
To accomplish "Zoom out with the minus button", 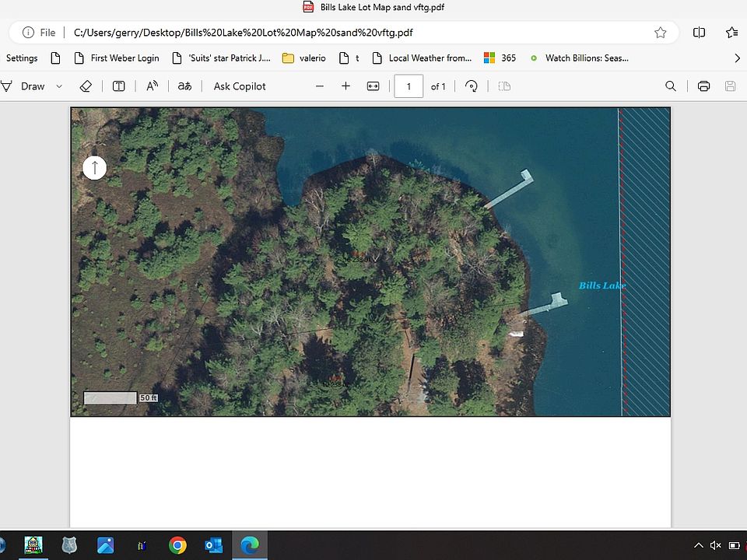I will pyautogui.click(x=320, y=86).
